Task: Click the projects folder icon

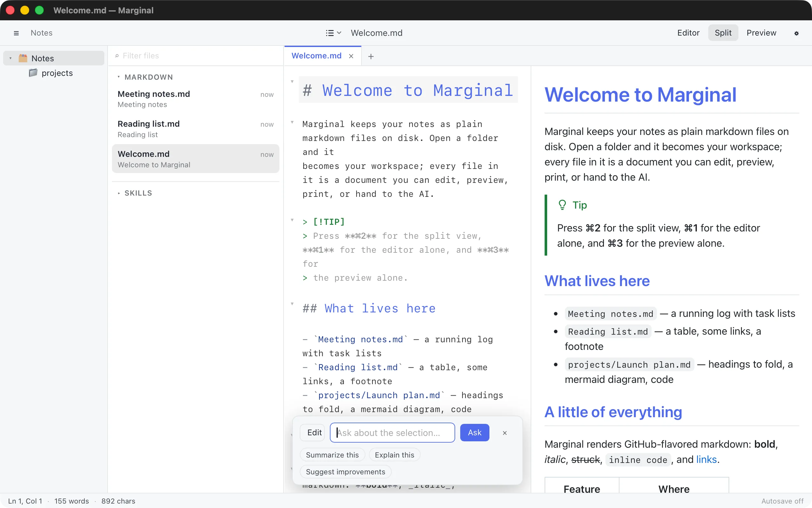Action: (33, 73)
